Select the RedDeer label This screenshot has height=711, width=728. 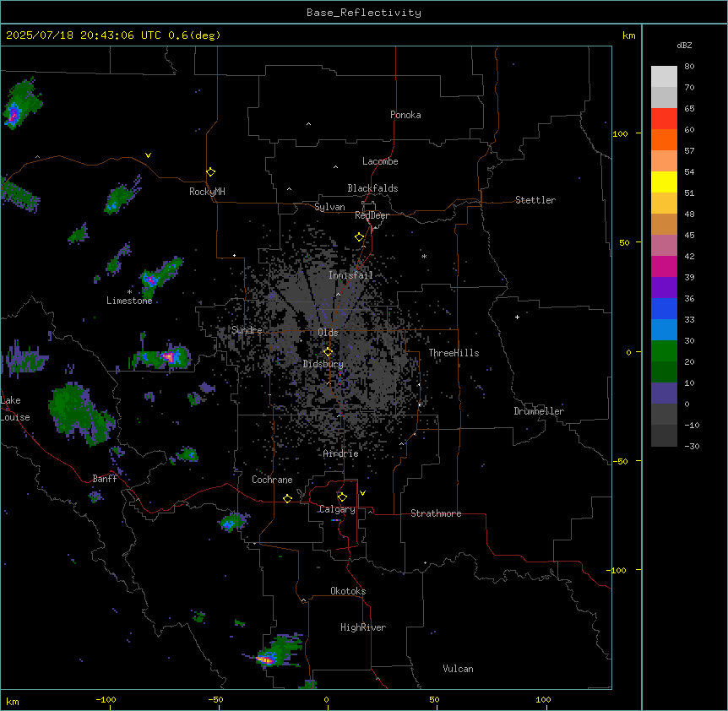tap(372, 215)
